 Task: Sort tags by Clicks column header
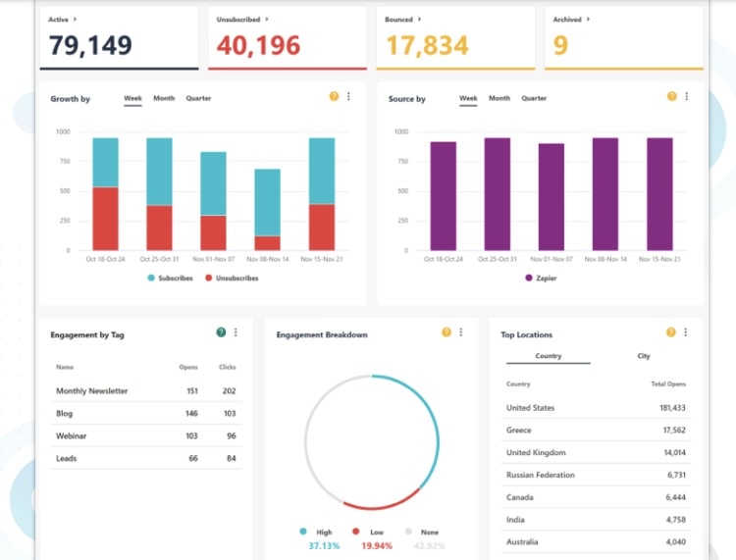click(x=228, y=367)
